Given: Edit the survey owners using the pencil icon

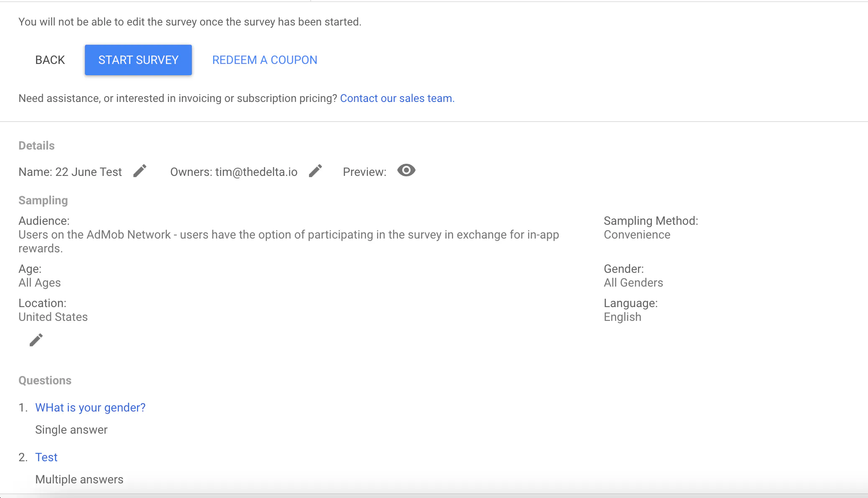Looking at the screenshot, I should [x=315, y=170].
